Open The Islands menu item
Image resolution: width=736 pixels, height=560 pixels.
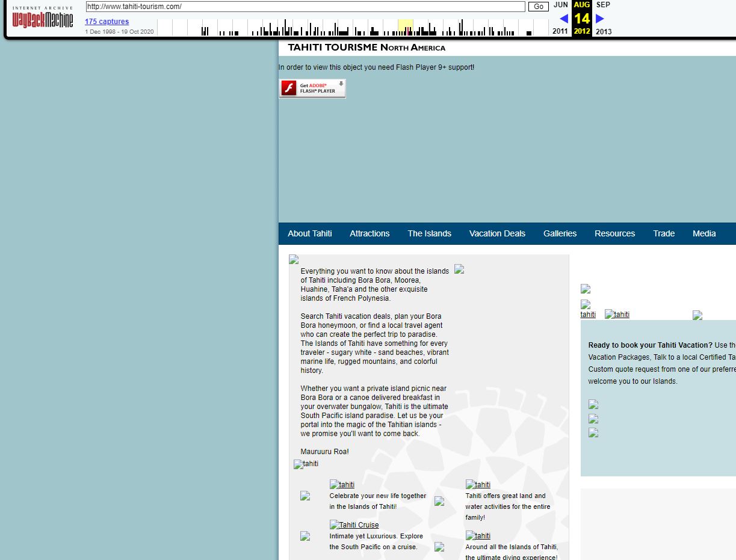(429, 233)
